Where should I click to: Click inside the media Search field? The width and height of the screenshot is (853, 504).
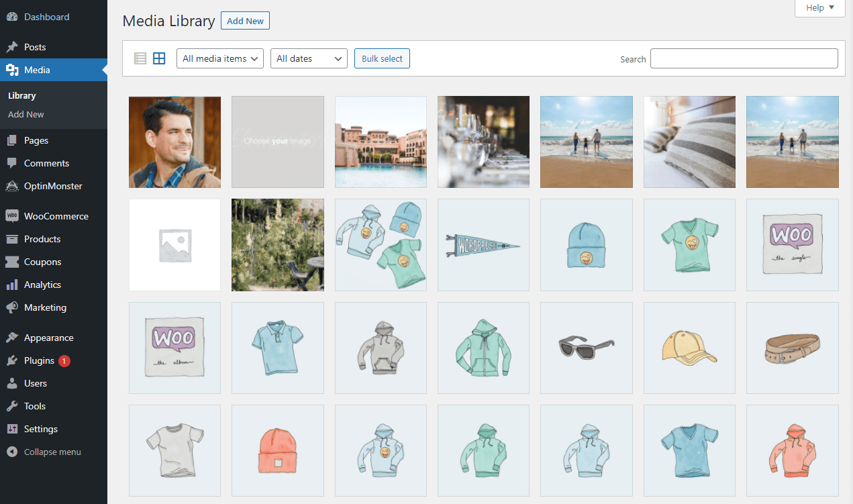[x=744, y=58]
